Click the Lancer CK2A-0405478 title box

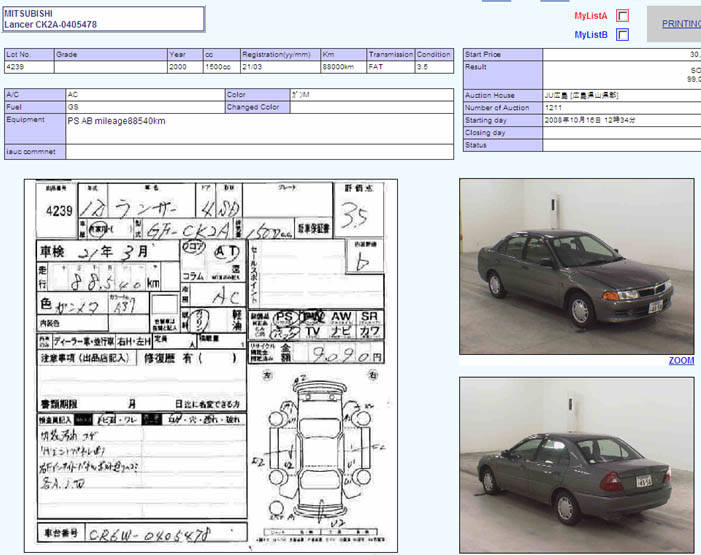click(104, 19)
